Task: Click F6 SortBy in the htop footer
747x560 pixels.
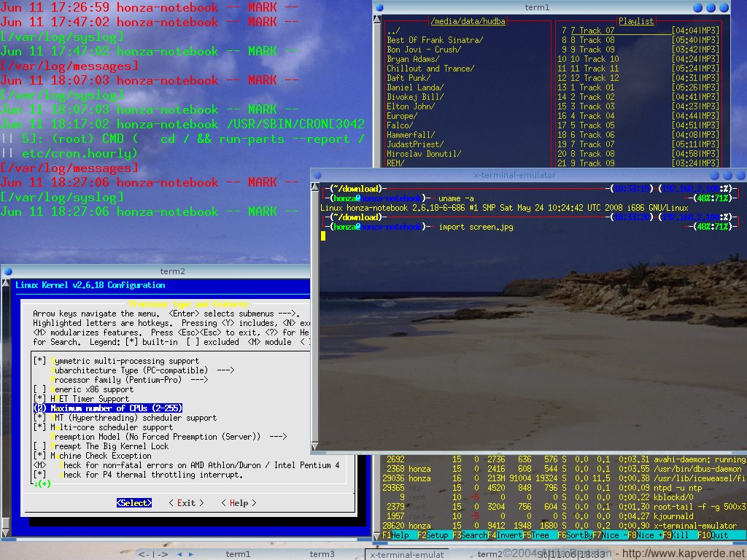Action: [x=575, y=535]
